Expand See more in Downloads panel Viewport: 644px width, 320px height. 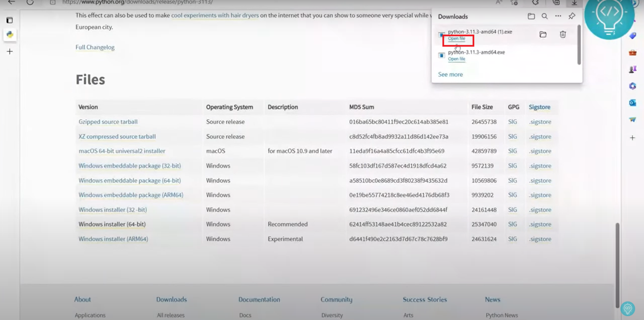pyautogui.click(x=450, y=75)
